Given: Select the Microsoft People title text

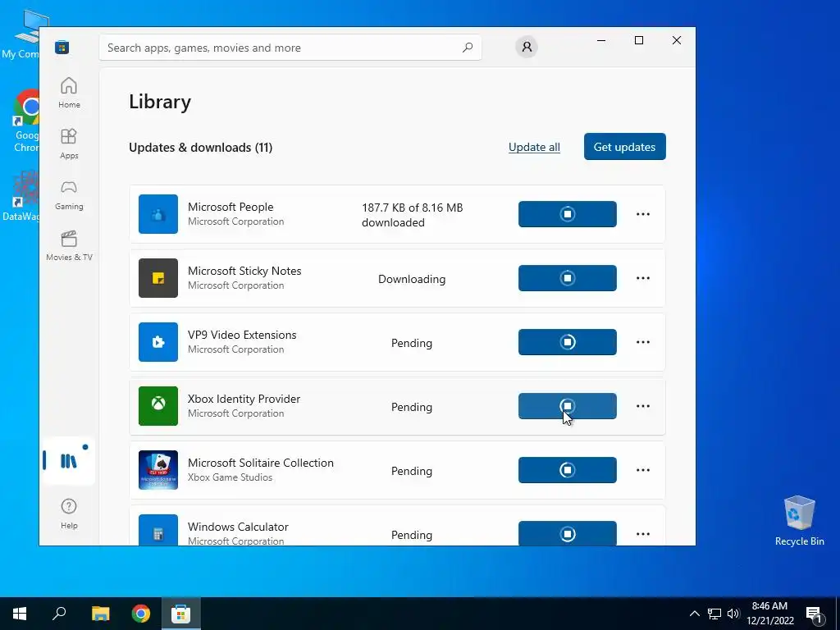Looking at the screenshot, I should [x=231, y=207].
